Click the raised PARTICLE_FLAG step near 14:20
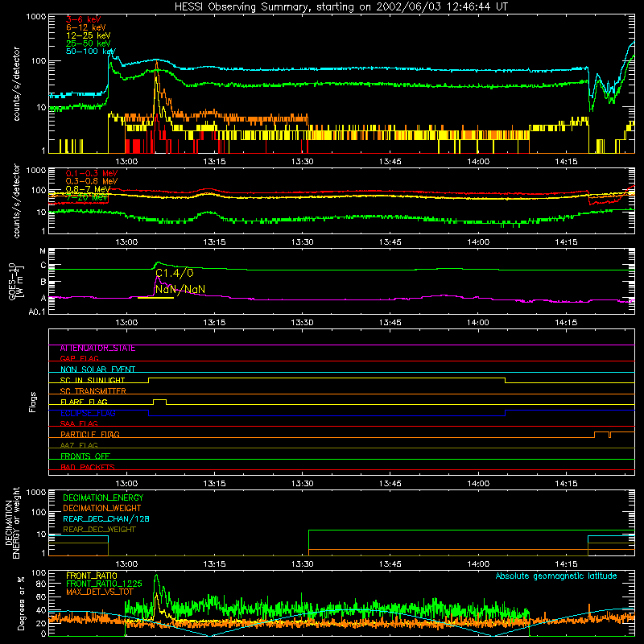This screenshot has height=644, width=644. click(x=601, y=433)
